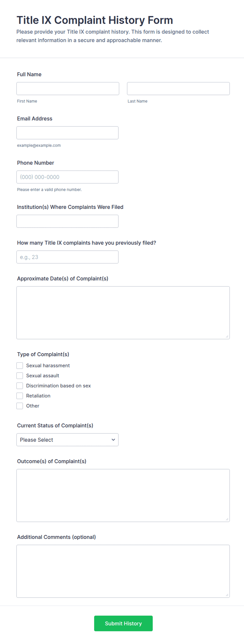The width and height of the screenshot is (244, 644).
Task: Select the Retaliation checkbox
Action: coord(20,396)
